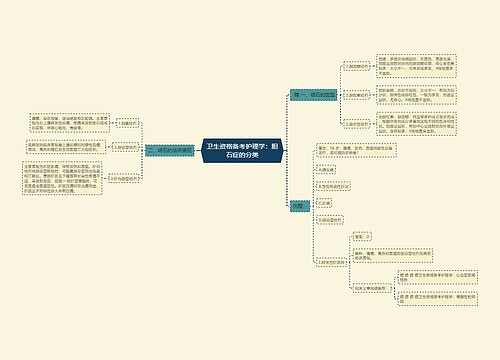Select the teal 一、结石的类型 branch node
This screenshot has height=360, width=500.
[x=314, y=95]
